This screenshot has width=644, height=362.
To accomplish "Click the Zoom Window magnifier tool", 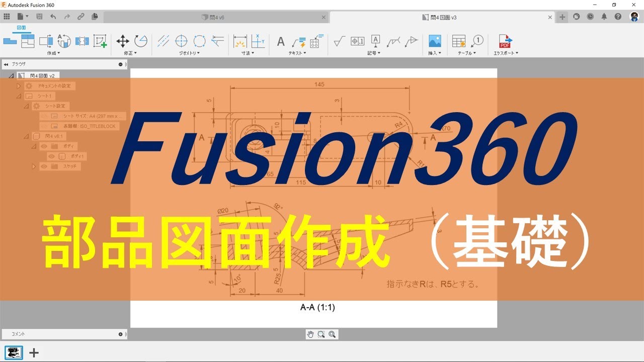I will 321,334.
